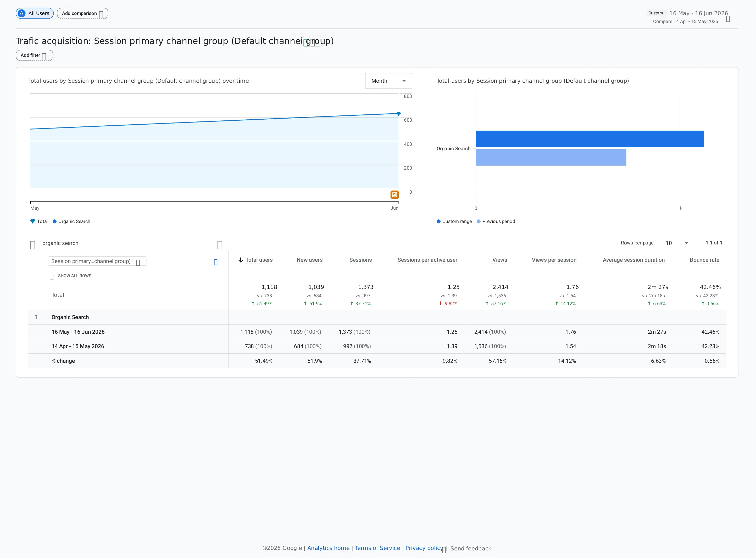Sort by New users column
Image resolution: width=756 pixels, height=558 pixels.
309,260
